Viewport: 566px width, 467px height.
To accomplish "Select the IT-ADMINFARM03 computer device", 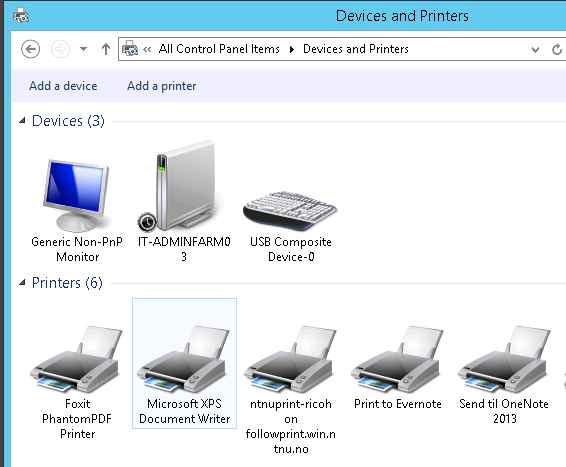I will (x=184, y=203).
